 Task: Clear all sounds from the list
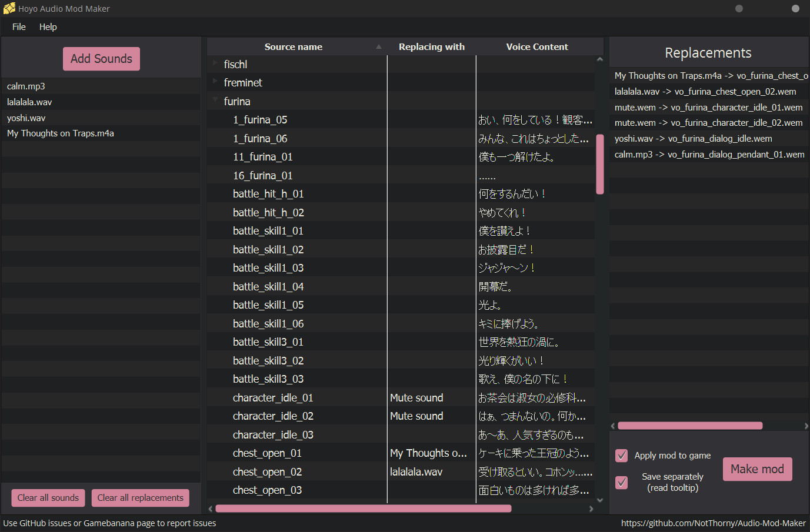point(48,497)
